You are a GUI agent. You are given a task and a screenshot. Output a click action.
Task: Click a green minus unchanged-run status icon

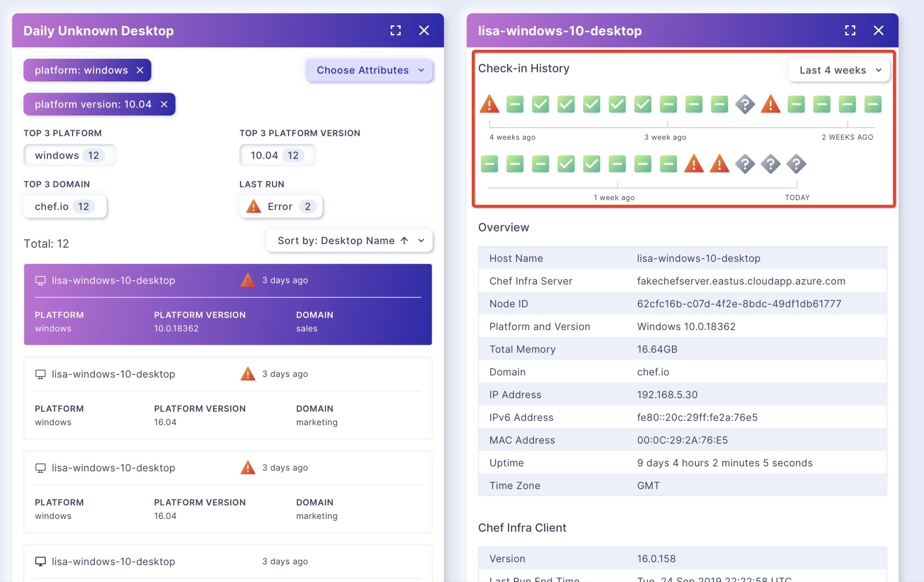coord(515,104)
